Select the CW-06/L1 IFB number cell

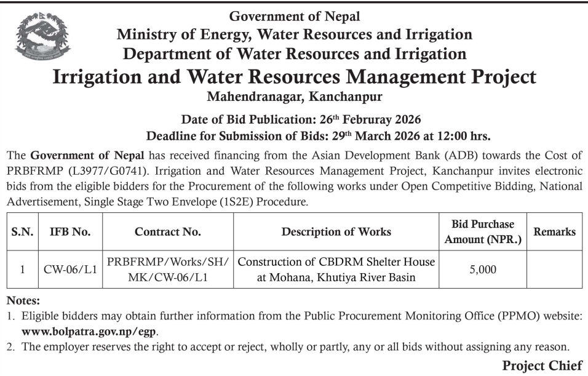[70, 270]
